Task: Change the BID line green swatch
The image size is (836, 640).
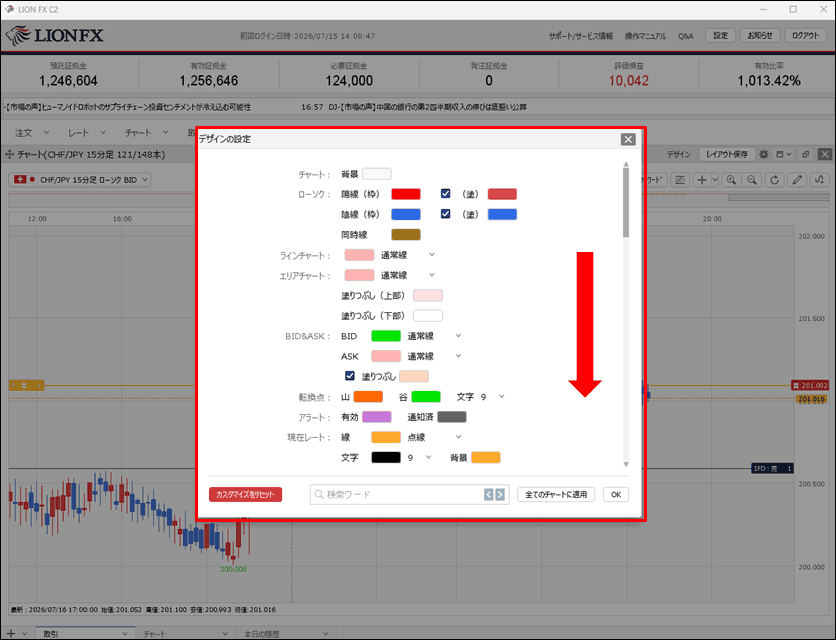Action: [385, 336]
